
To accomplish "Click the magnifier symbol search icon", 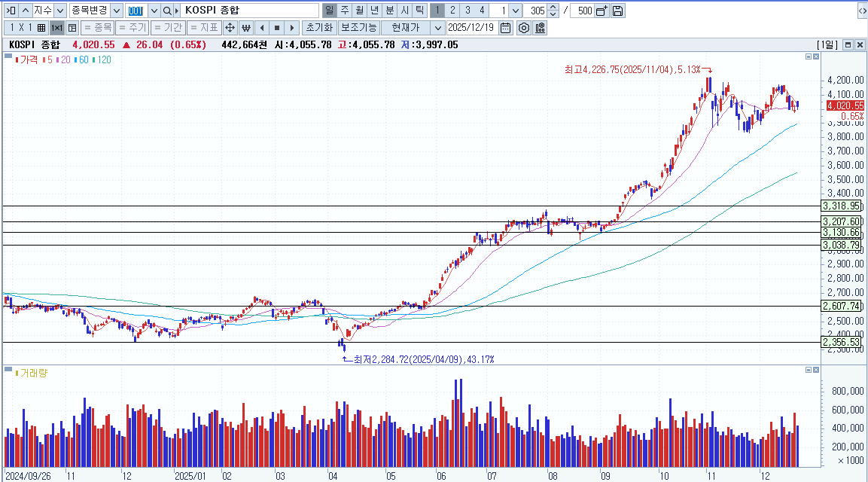I will [167, 11].
